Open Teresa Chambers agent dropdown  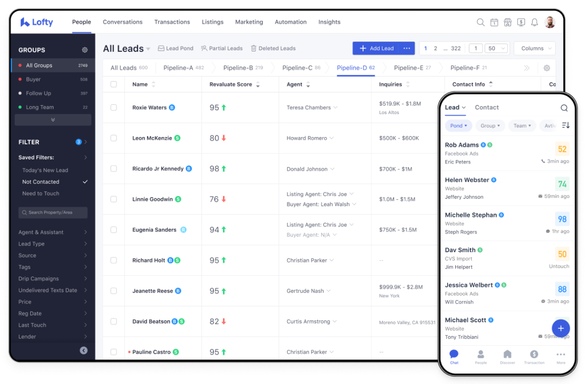tap(335, 107)
